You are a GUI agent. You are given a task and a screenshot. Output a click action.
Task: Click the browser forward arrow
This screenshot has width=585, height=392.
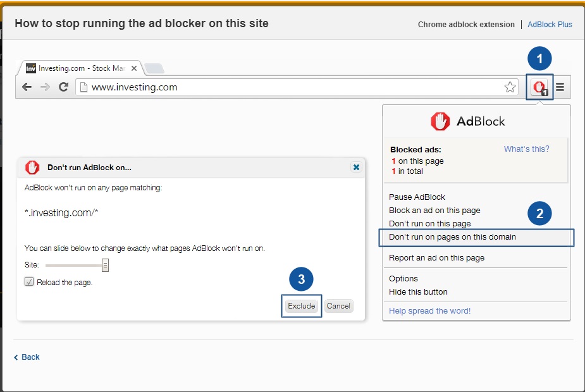(45, 87)
